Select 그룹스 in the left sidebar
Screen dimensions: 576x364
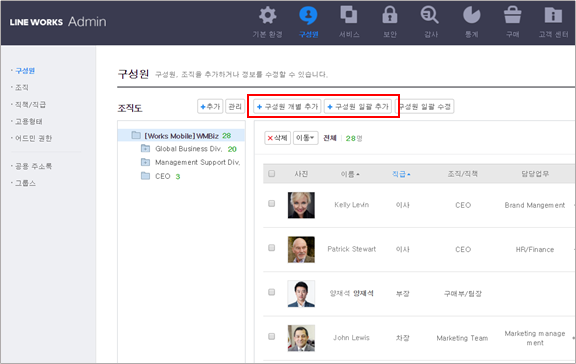[25, 183]
